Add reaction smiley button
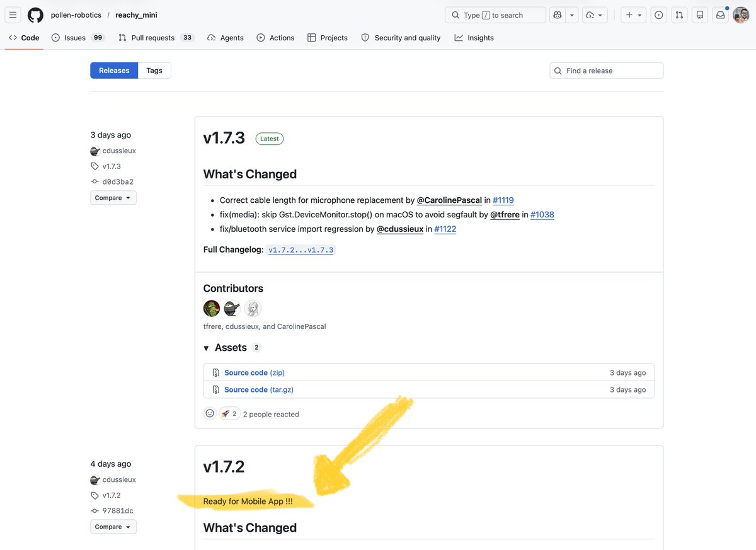 click(210, 414)
